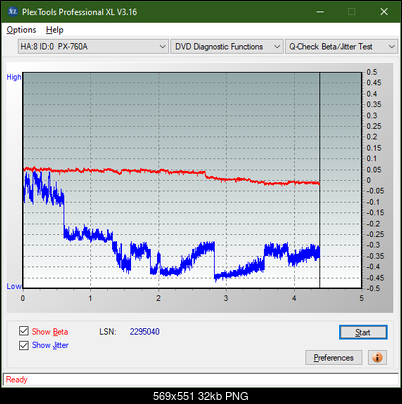The width and height of the screenshot is (402, 404).
Task: Open the Options menu
Action: [x=21, y=30]
